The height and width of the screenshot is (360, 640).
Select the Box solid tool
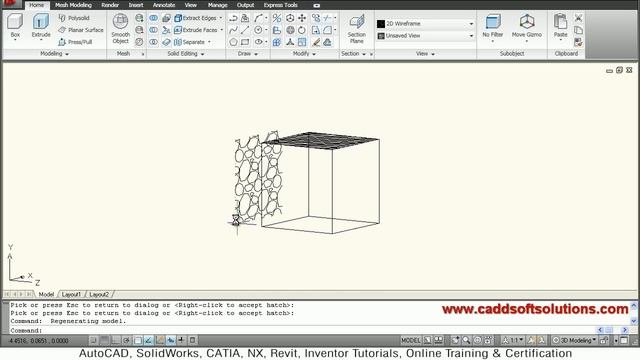pyautogui.click(x=15, y=26)
